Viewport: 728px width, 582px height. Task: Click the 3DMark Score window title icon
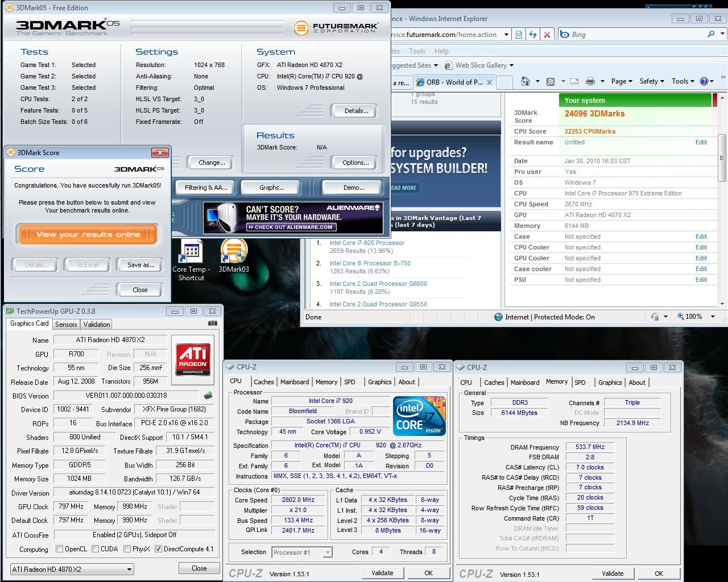(11, 152)
